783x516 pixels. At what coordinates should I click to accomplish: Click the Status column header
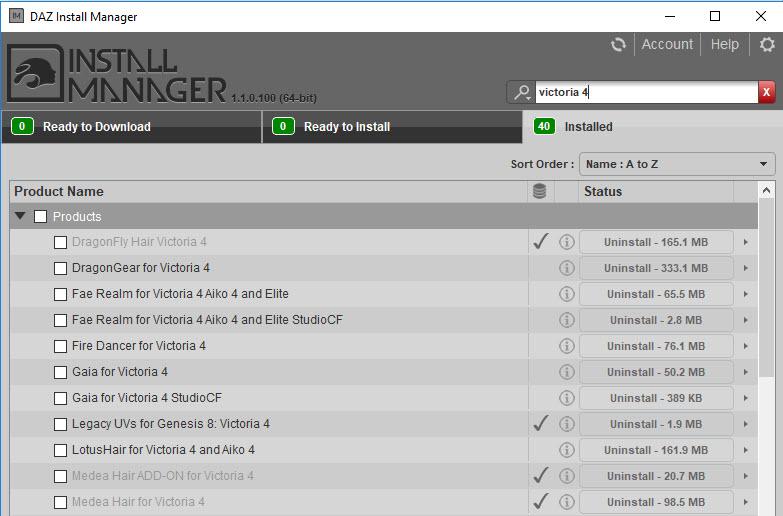pos(656,191)
